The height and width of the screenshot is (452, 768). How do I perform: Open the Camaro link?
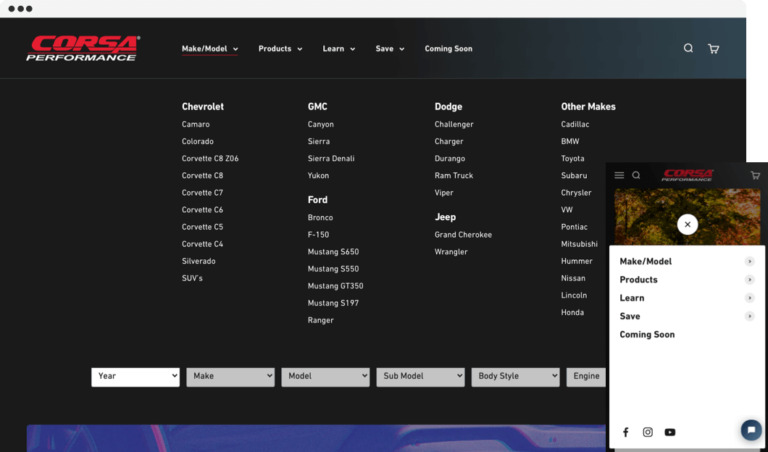tap(195, 124)
